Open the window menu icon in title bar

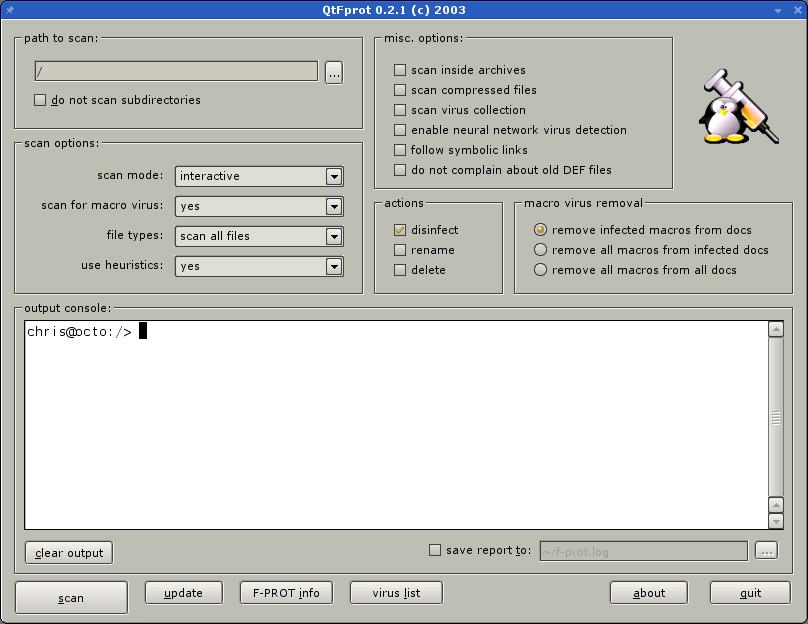pos(10,10)
